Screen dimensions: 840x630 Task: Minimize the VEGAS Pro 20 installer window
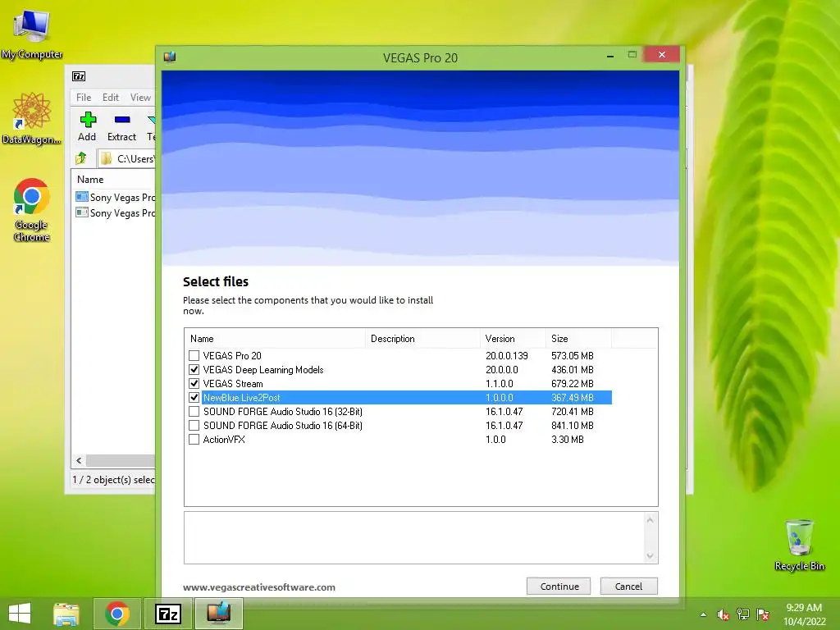(x=610, y=55)
